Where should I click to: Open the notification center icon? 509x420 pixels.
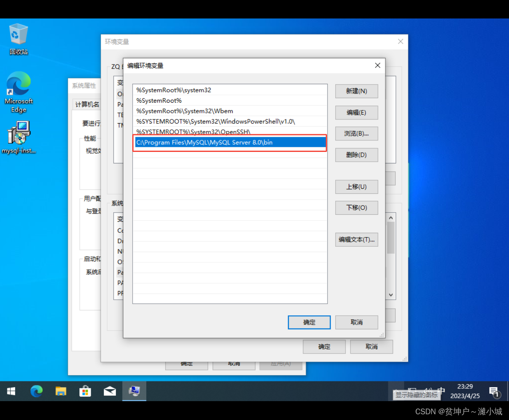pyautogui.click(x=495, y=392)
